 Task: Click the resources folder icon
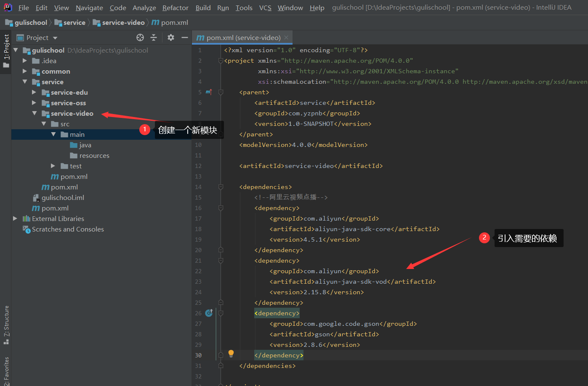[74, 155]
